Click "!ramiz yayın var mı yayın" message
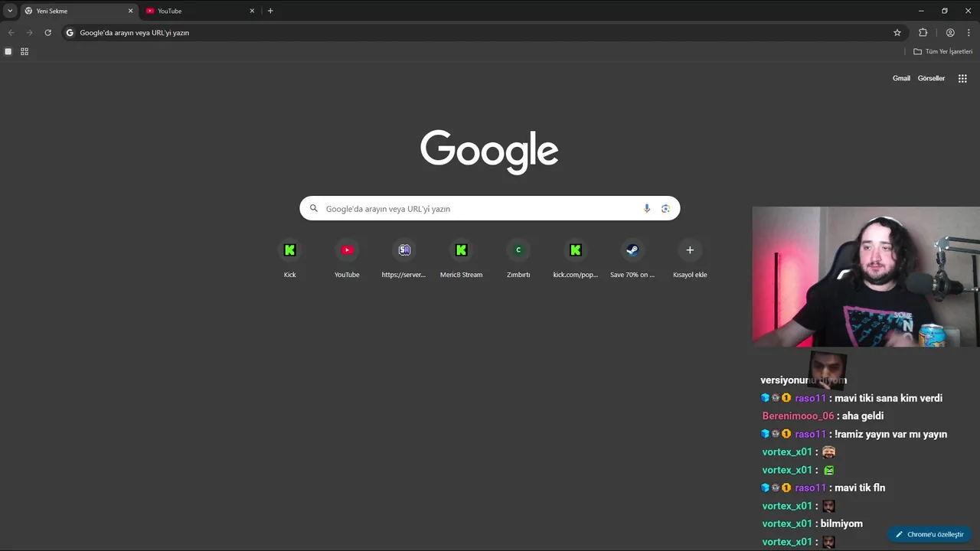The image size is (980, 551). 890,434
